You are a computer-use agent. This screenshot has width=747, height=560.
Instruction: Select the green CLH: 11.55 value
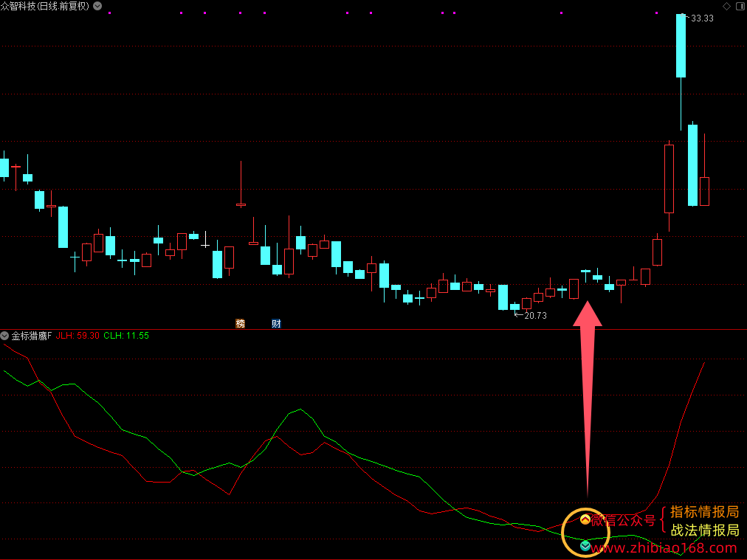(x=126, y=336)
